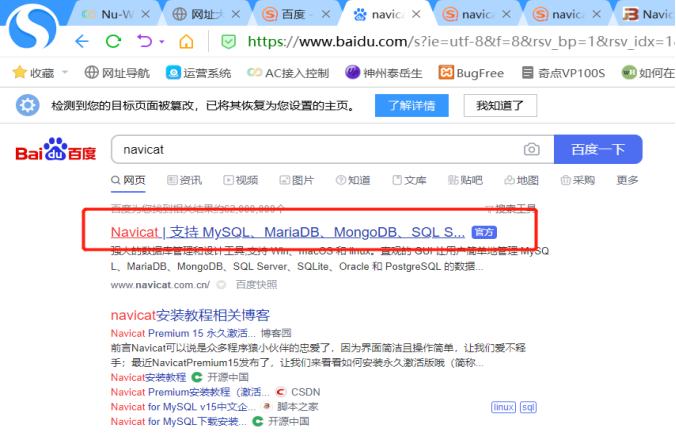676x436 pixels.
Task: Open 网址导航 bookmark
Action: pyautogui.click(x=117, y=73)
